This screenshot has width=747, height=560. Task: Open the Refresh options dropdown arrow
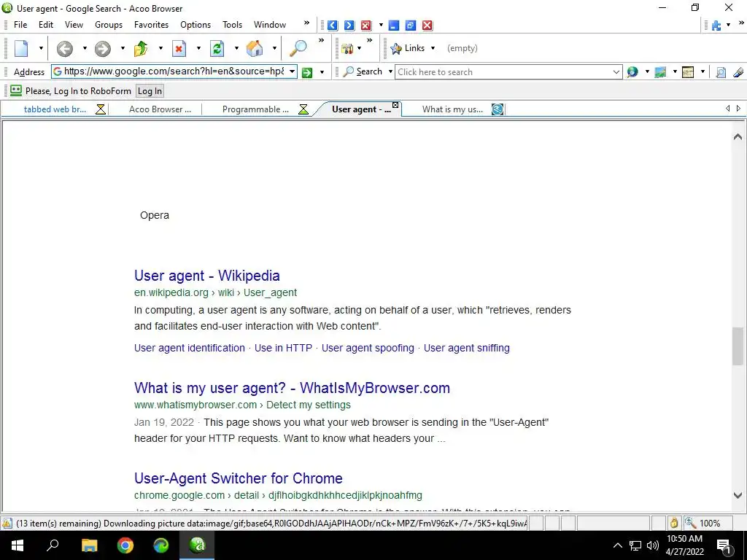tap(236, 48)
